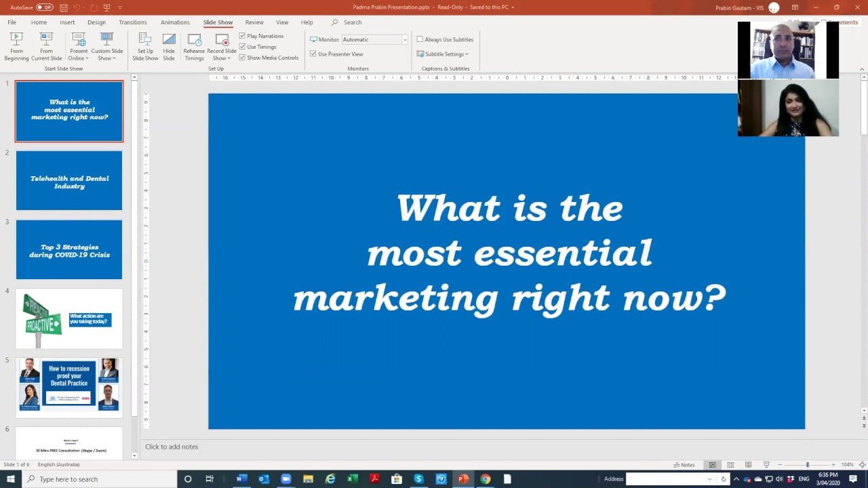Click the Notes button in status bar
This screenshot has height=488, width=868.
point(684,465)
